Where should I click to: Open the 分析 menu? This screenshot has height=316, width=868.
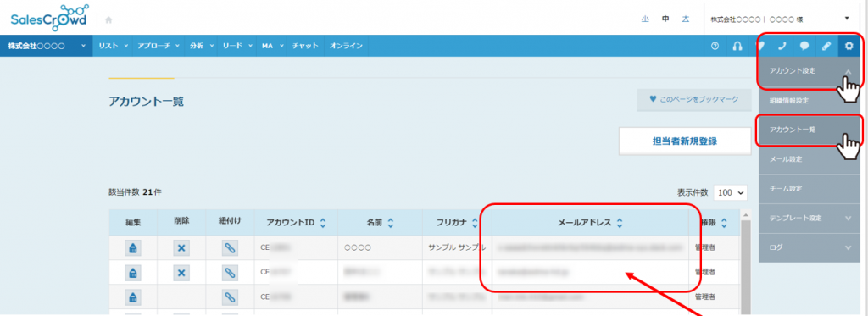[x=200, y=46]
